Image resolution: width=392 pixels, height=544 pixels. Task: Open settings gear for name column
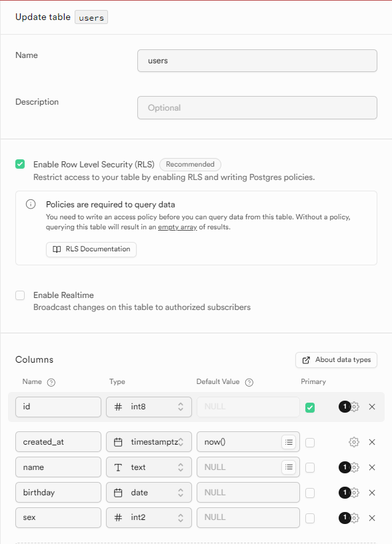click(x=355, y=467)
